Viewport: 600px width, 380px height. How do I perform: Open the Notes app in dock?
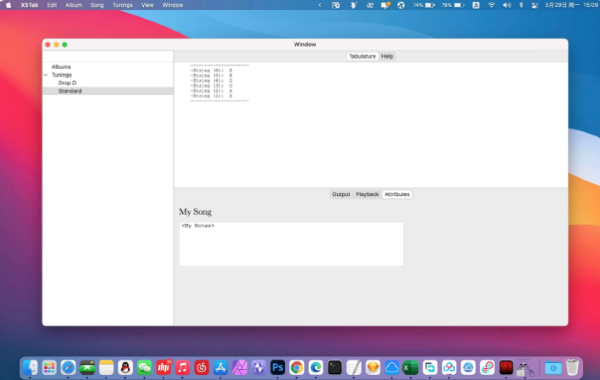click(106, 368)
